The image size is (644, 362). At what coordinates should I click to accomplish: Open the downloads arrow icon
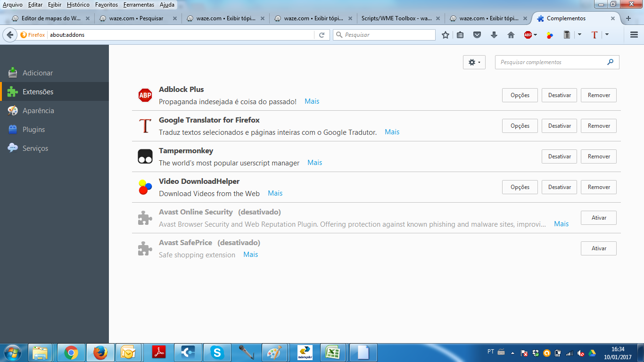coord(494,35)
